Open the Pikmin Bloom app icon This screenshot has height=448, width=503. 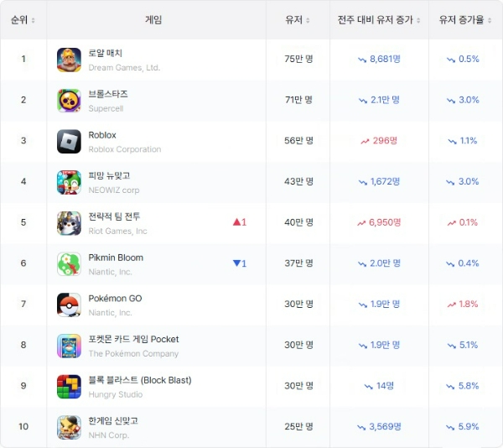69,264
